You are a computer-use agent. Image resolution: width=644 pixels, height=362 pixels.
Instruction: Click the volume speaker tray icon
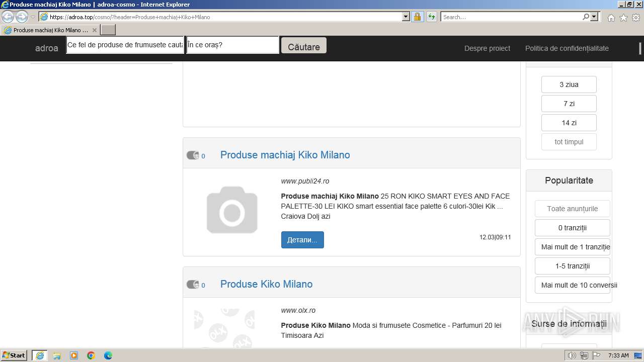click(x=572, y=355)
